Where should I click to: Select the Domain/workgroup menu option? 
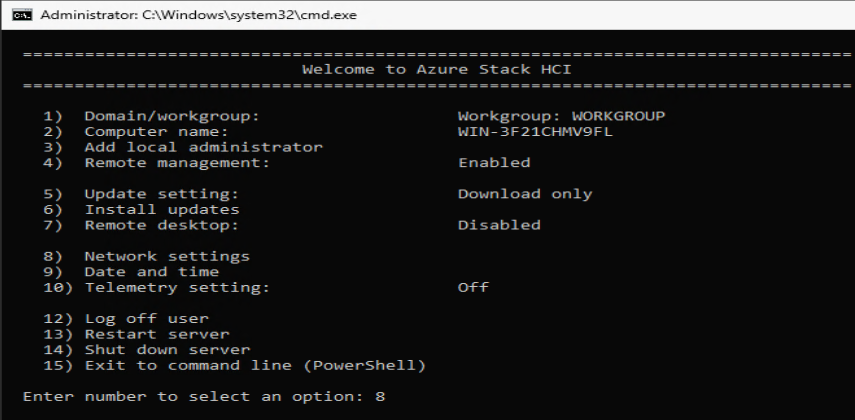171,115
